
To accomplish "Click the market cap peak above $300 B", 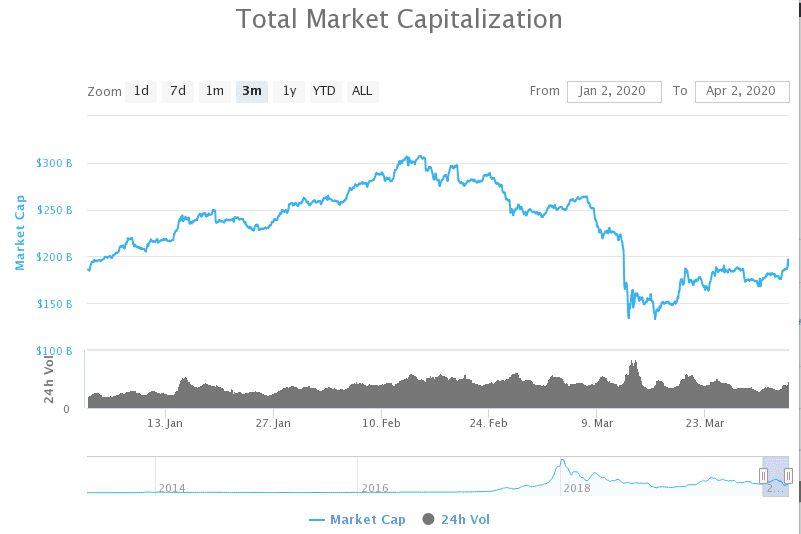I will (420, 157).
